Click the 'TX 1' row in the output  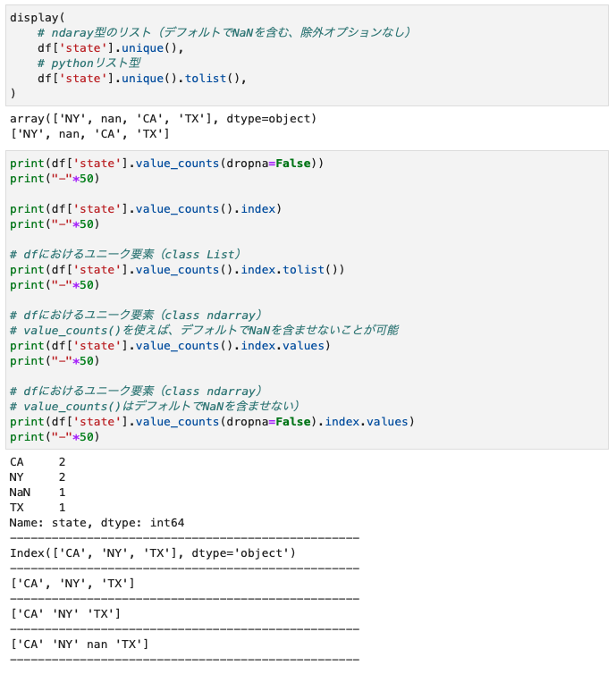pyautogui.click(x=38, y=508)
